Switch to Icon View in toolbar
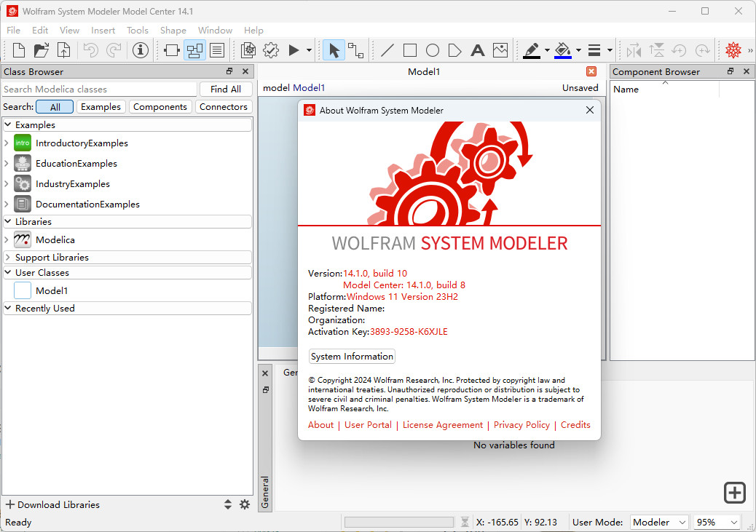756x532 pixels. point(172,50)
